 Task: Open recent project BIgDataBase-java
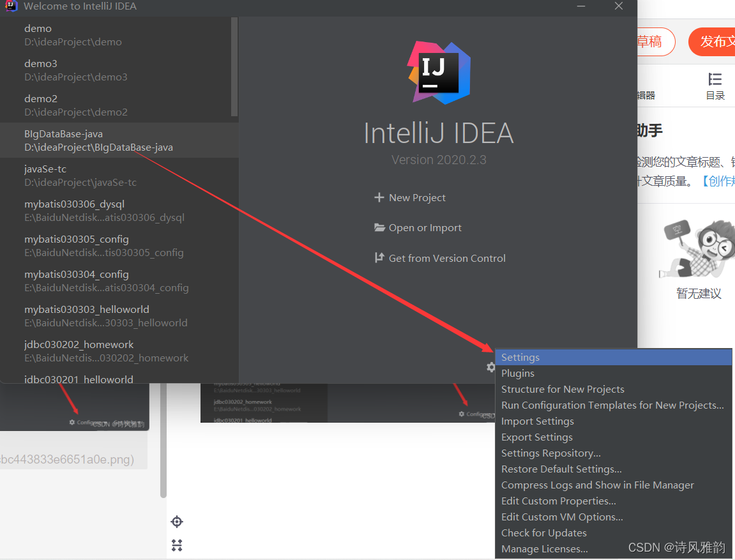point(119,140)
